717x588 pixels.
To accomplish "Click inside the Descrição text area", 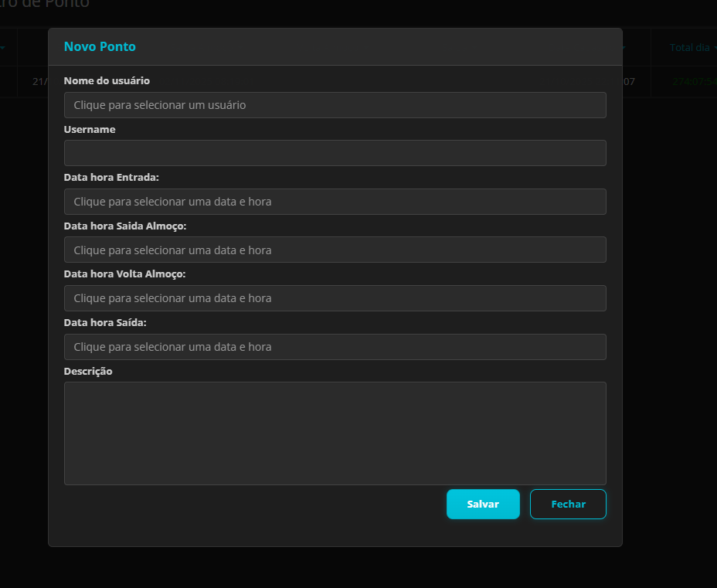I will 335,433.
